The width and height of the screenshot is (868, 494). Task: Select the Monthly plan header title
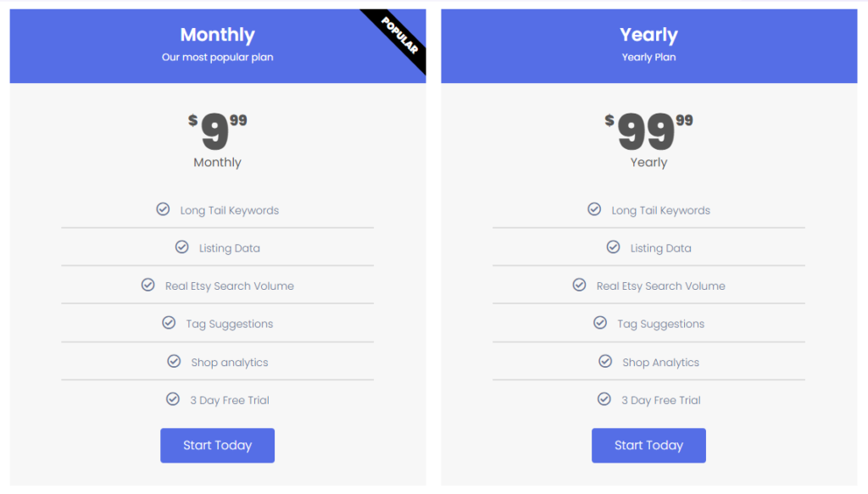[217, 36]
